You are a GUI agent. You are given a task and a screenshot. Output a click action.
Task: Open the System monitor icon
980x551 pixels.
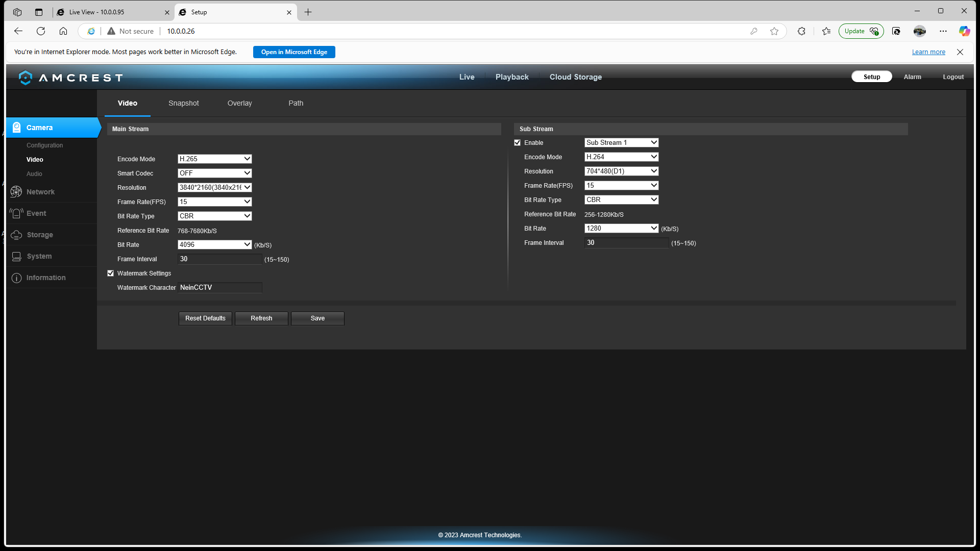16,256
